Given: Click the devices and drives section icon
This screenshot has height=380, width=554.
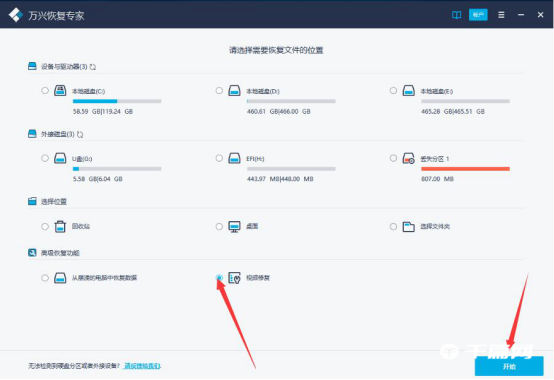Looking at the screenshot, I should (x=32, y=66).
